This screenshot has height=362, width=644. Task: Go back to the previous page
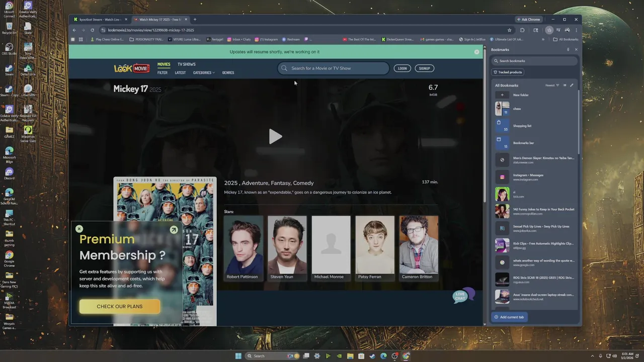click(x=74, y=30)
